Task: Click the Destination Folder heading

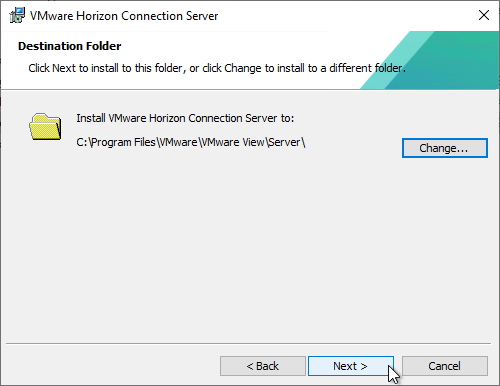Action: (70, 46)
